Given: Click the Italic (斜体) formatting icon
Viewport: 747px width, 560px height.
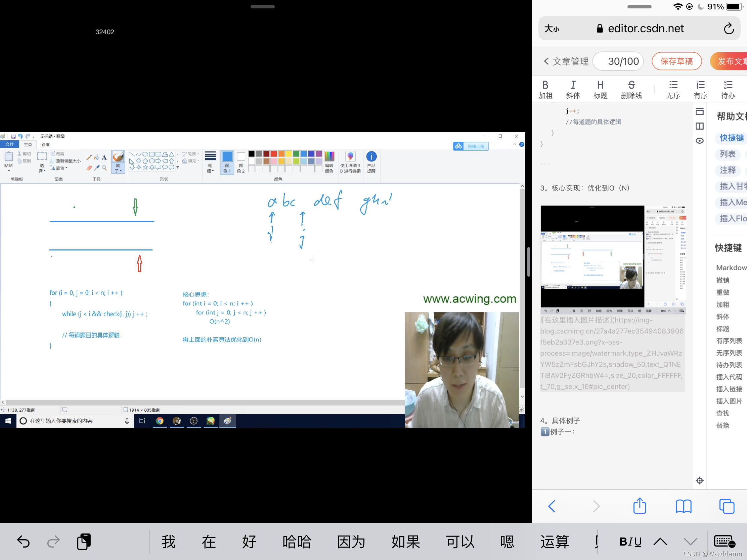Looking at the screenshot, I should (573, 89).
